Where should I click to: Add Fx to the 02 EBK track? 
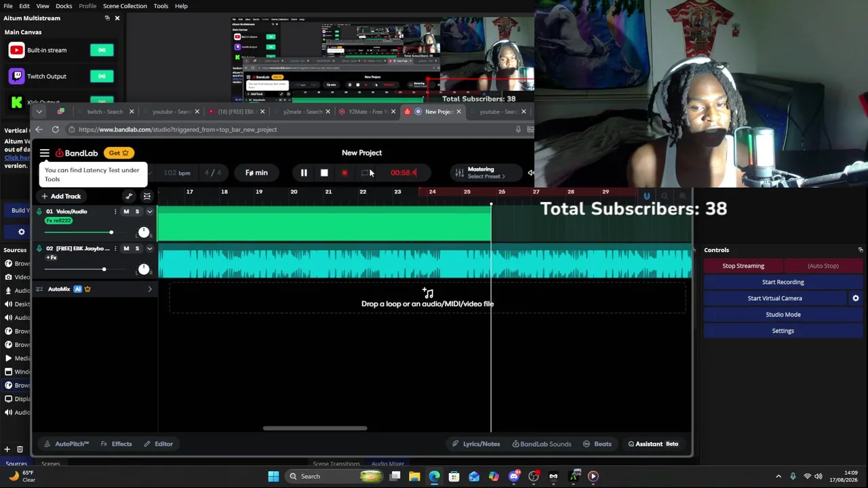[52, 258]
